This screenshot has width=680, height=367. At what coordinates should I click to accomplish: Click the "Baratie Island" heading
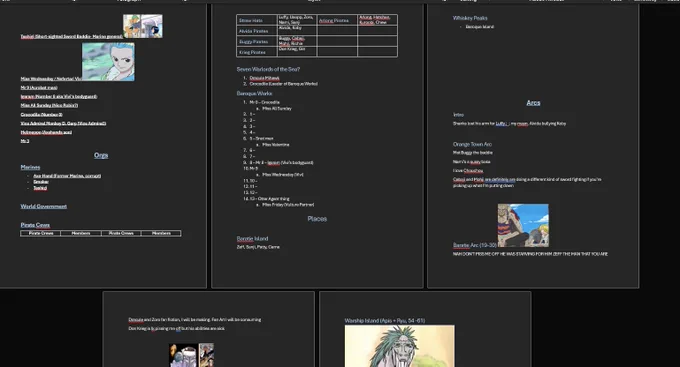pyautogui.click(x=252, y=239)
